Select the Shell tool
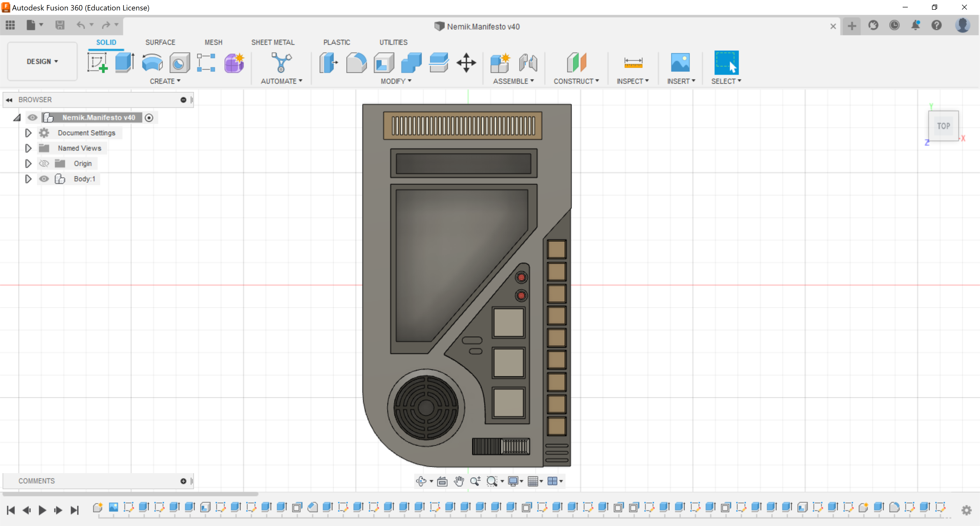980x526 pixels. tap(384, 63)
